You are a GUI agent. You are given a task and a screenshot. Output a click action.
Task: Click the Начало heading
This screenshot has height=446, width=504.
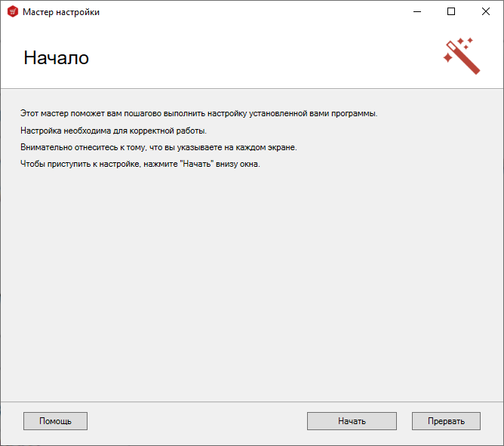[x=57, y=58]
